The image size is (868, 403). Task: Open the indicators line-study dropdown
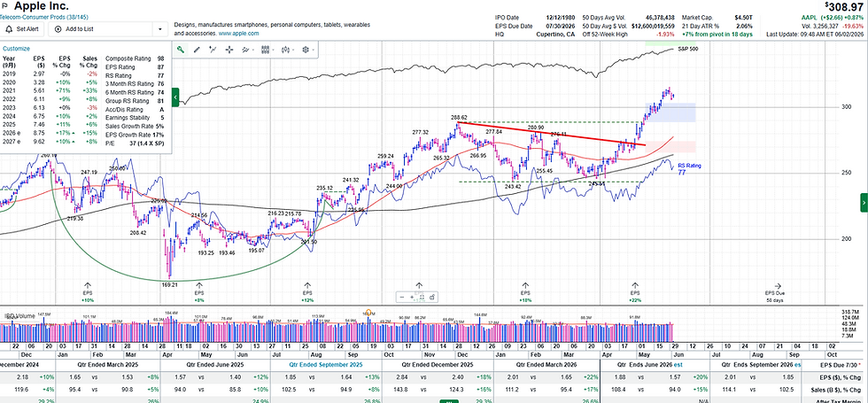(x=249, y=50)
